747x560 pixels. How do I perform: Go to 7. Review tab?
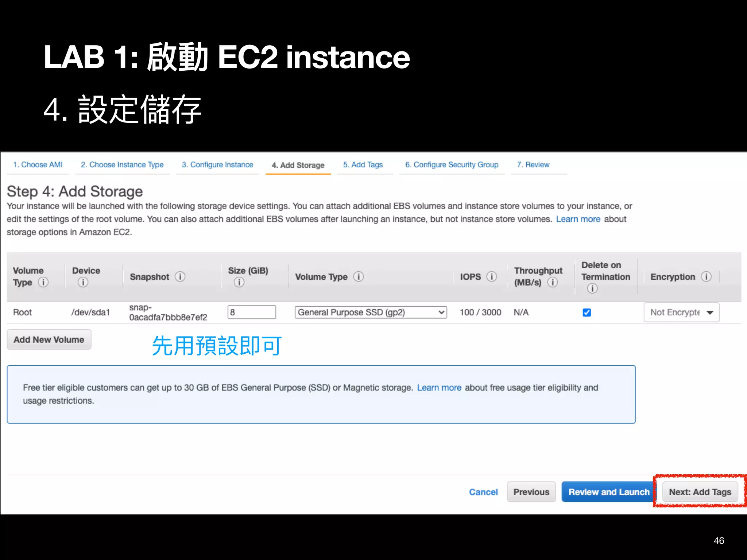(x=533, y=165)
